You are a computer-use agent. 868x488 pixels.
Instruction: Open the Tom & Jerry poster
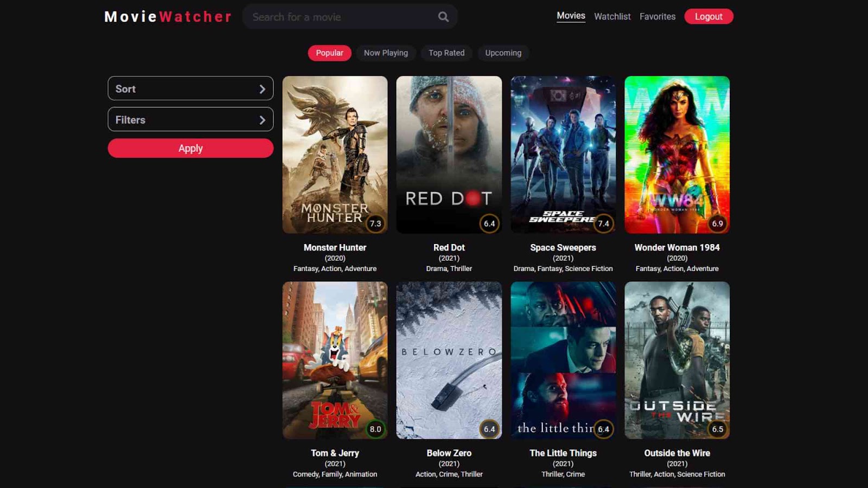pyautogui.click(x=335, y=360)
